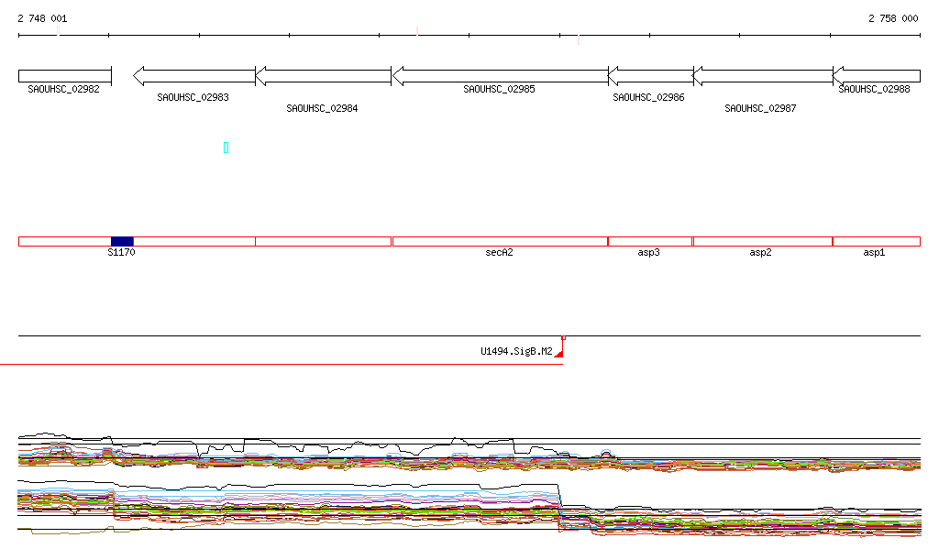Click the small cyan rectangle marker

[x=226, y=148]
